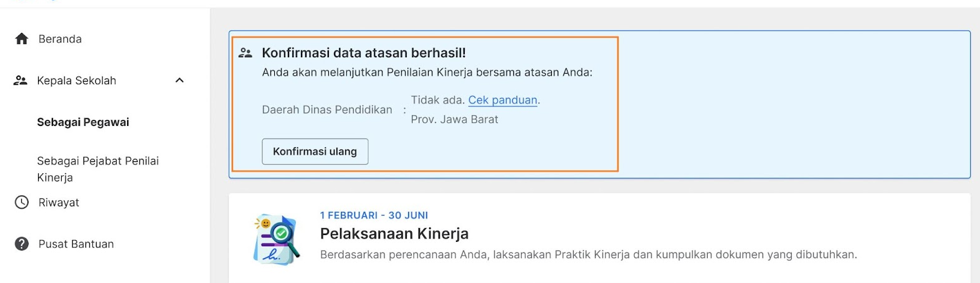Screen dimensions: 980x283
Task: Select Sebagai Pegawai submenu item
Action: 83,122
